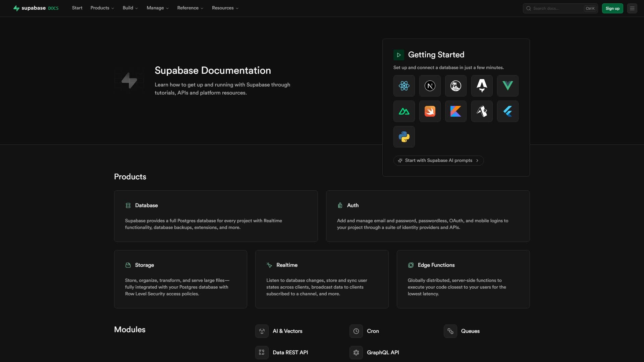644x362 pixels.
Task: Open the Astro rocket logo quickstart
Action: pos(482,86)
